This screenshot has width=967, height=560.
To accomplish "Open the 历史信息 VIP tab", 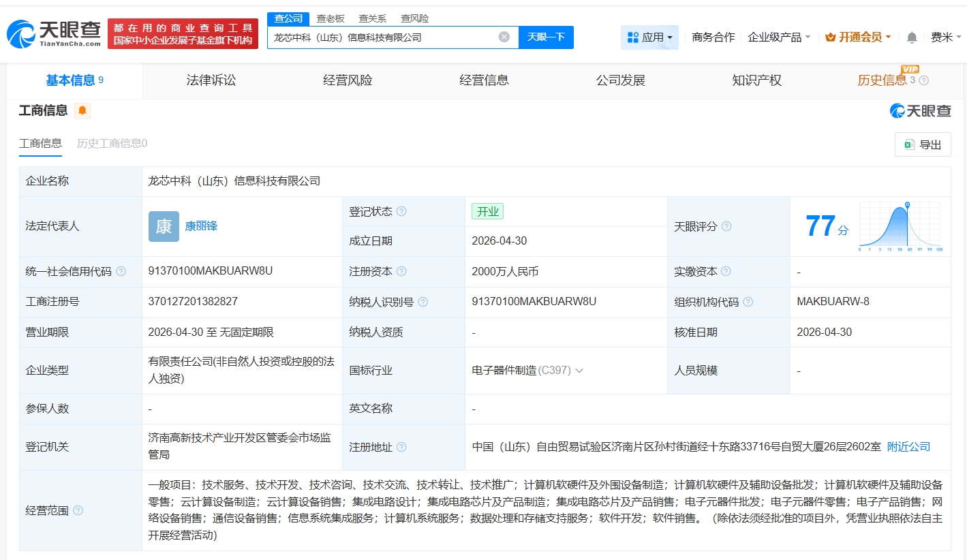I will 893,80.
